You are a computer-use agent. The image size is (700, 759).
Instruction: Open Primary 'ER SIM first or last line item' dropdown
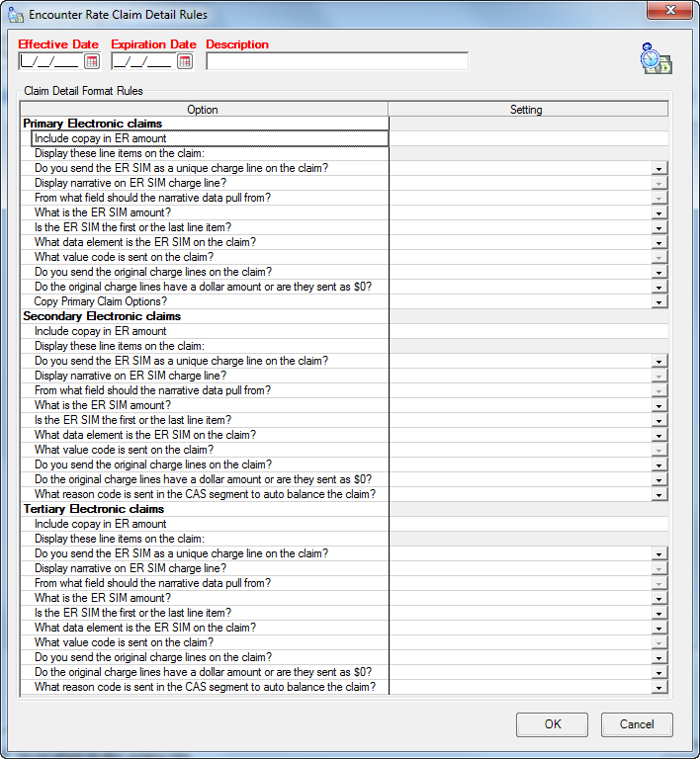point(658,227)
